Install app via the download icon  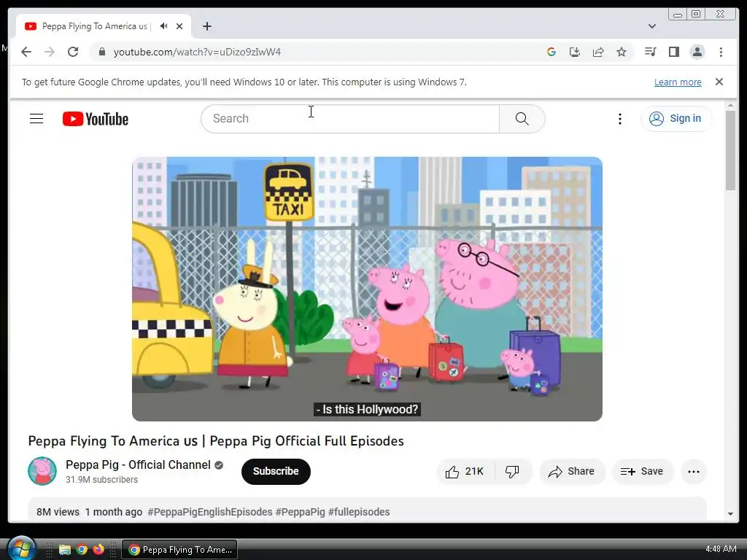coord(575,52)
